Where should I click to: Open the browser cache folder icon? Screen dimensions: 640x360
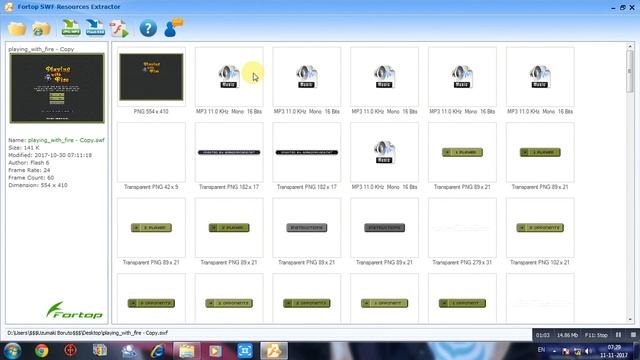coord(41,29)
